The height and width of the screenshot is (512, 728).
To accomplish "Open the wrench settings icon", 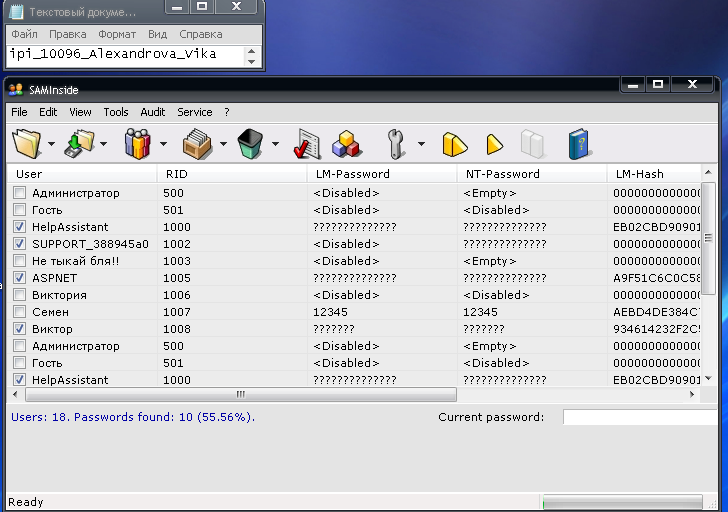I will click(396, 144).
